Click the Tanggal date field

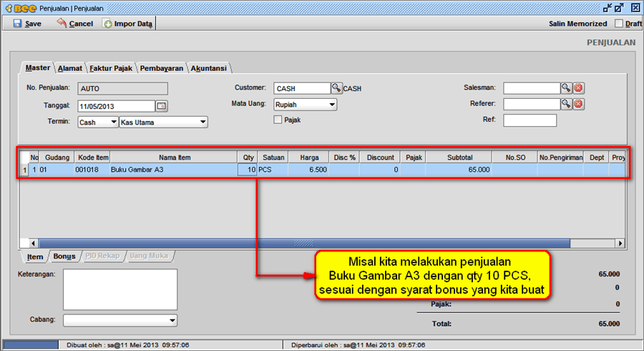pos(116,106)
